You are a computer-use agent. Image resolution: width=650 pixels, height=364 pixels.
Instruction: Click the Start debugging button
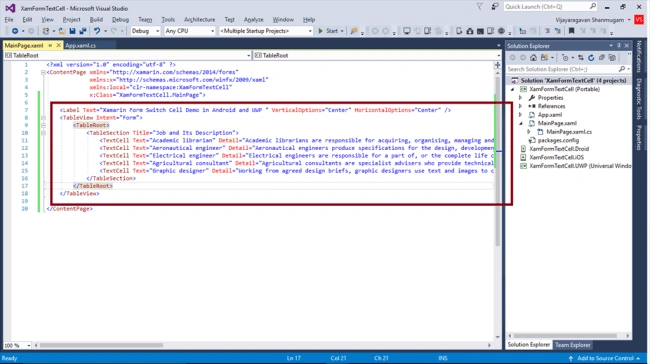pyautogui.click(x=328, y=31)
